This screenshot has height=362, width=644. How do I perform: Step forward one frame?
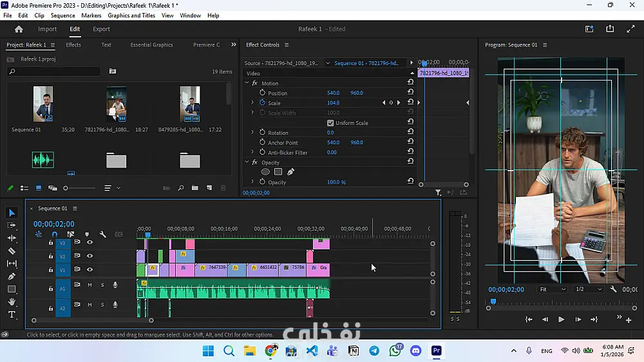point(578,319)
